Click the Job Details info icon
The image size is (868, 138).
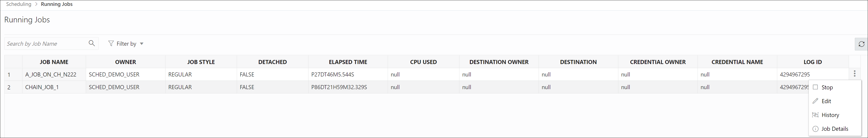click(x=815, y=129)
